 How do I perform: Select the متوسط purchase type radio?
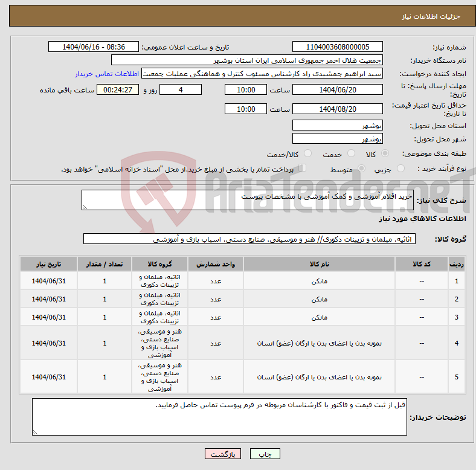click(362, 168)
